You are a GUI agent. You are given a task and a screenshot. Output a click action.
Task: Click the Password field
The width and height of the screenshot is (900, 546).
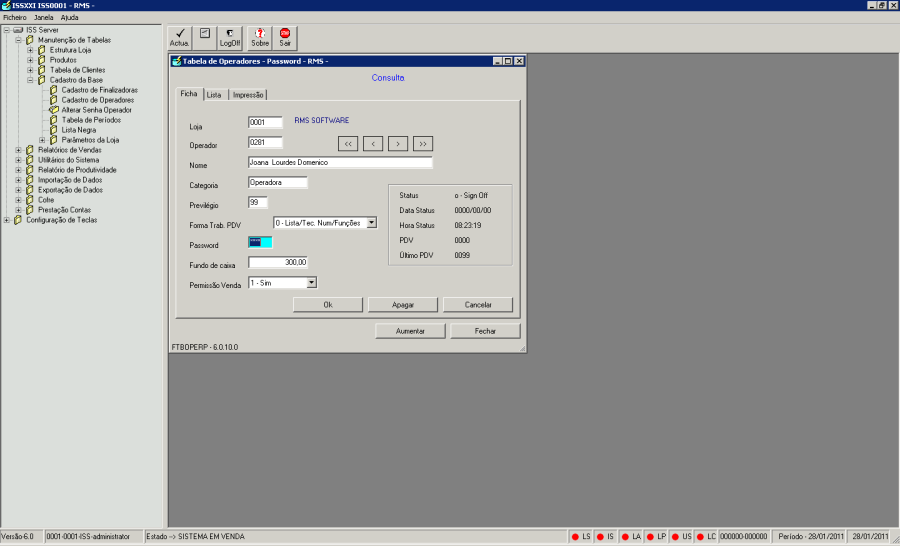point(260,242)
